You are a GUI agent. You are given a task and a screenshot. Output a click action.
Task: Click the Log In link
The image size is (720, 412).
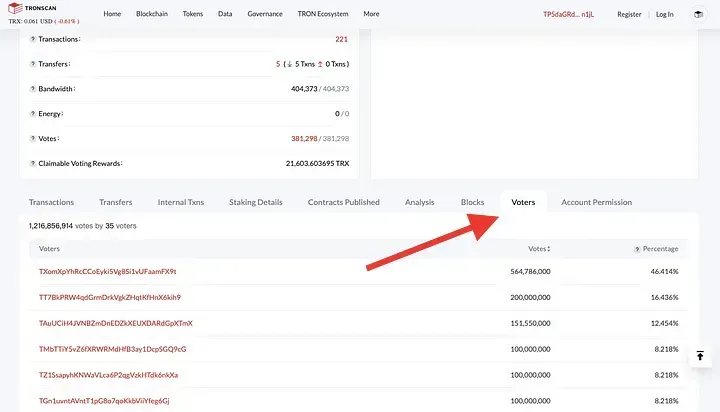(x=664, y=14)
